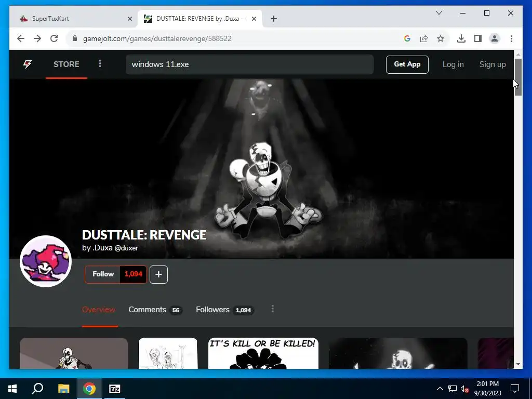The height and width of the screenshot is (399, 532).
Task: Click the Chrome taskbar icon
Action: (89, 389)
